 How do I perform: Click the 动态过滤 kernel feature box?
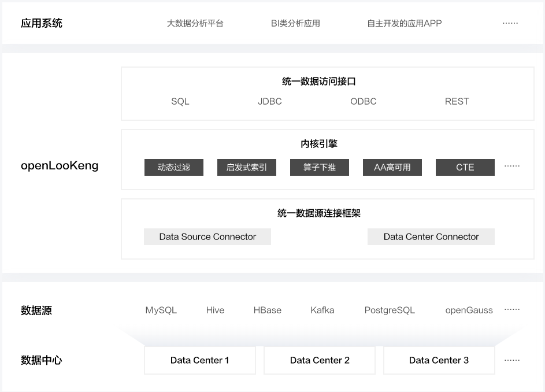point(174,167)
